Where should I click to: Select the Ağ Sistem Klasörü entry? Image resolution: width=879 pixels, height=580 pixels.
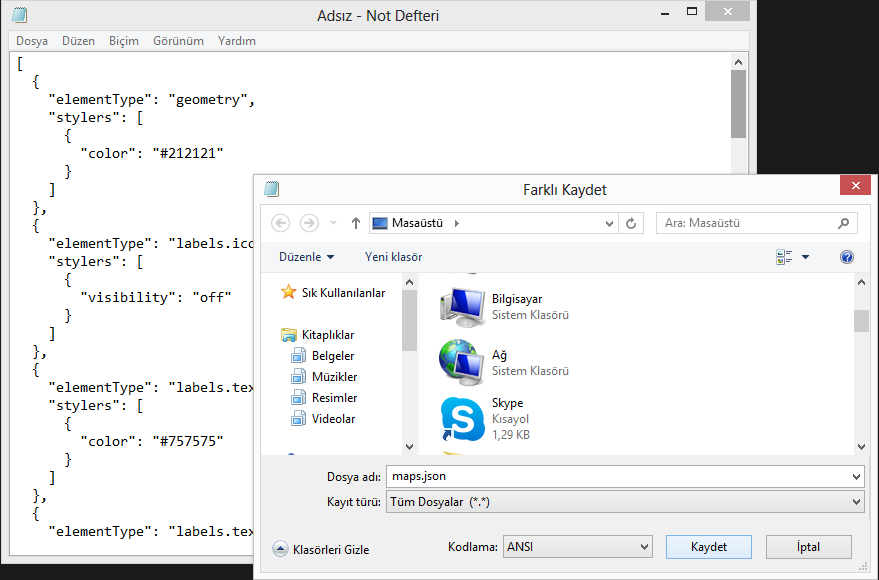click(x=530, y=363)
